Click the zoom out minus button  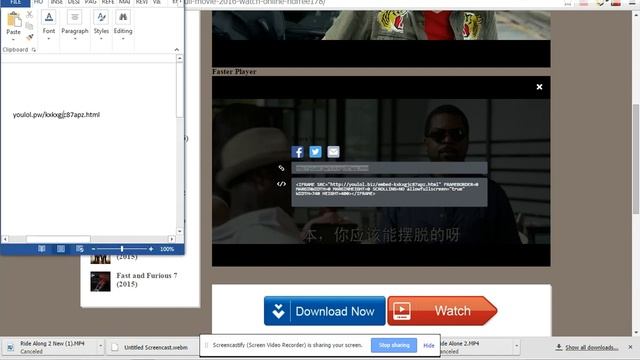coord(93,249)
